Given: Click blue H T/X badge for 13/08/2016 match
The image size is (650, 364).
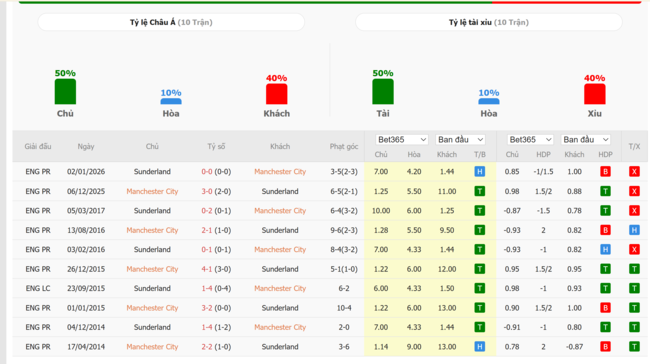Looking at the screenshot, I should [634, 230].
